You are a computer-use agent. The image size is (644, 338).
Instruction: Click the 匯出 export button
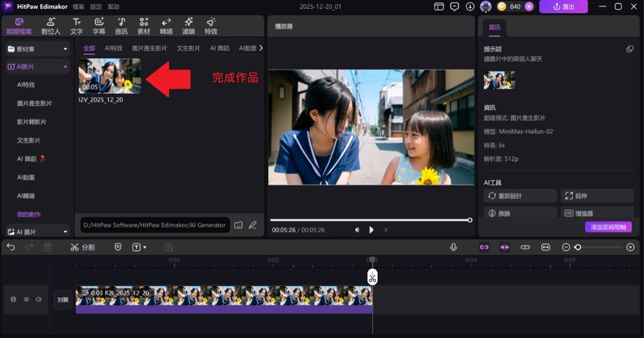point(563,6)
